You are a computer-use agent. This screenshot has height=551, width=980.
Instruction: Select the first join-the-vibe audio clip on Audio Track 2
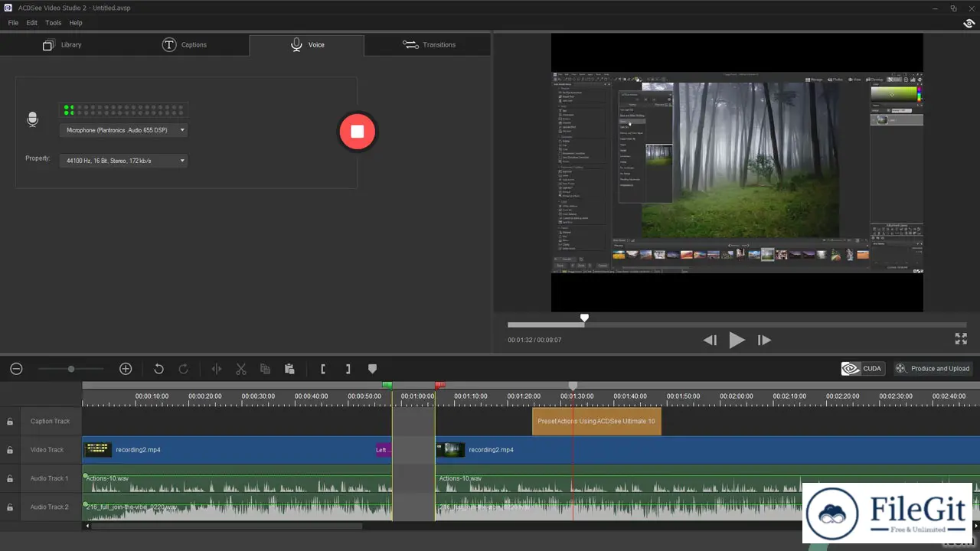click(237, 507)
